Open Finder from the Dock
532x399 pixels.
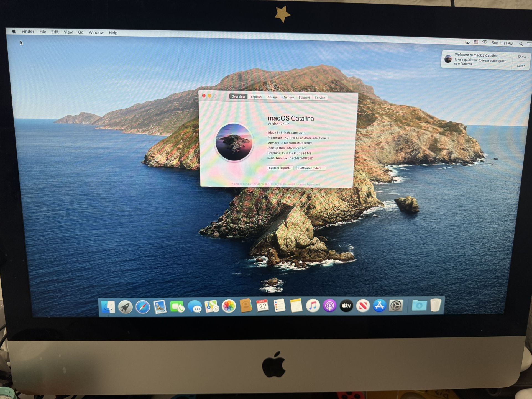pos(108,307)
